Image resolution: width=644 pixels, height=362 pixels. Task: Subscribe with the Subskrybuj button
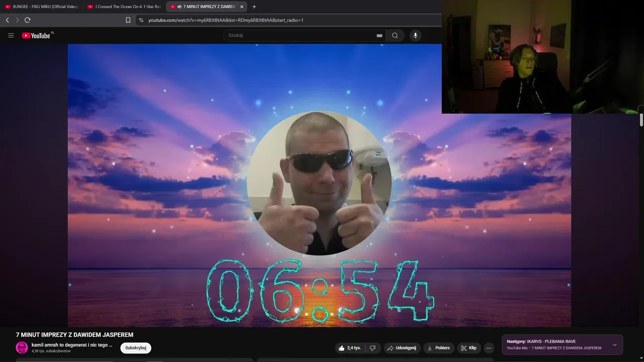click(x=136, y=348)
